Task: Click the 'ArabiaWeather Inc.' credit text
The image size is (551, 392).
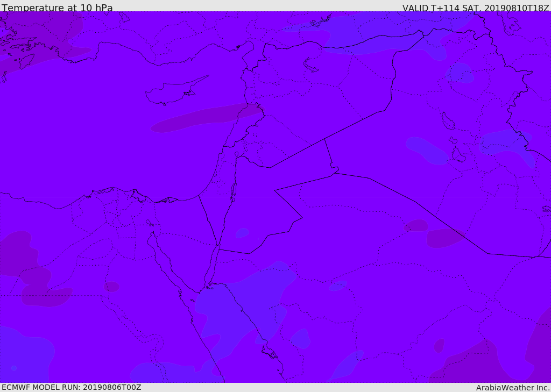Action: click(513, 388)
